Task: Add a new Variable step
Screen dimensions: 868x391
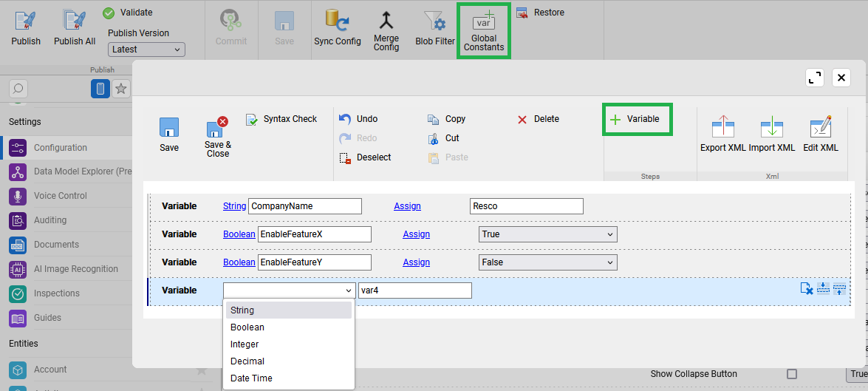Action: pyautogui.click(x=635, y=119)
